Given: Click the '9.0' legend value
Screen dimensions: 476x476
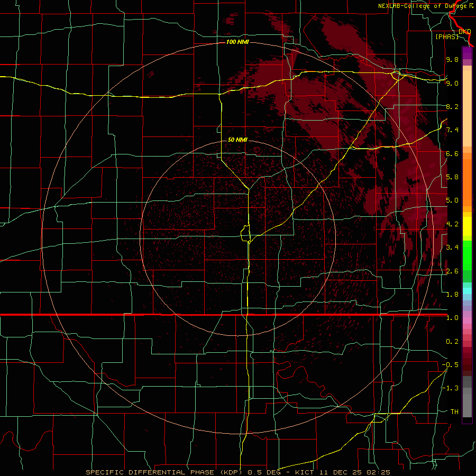Looking at the screenshot, I should pos(452,83).
